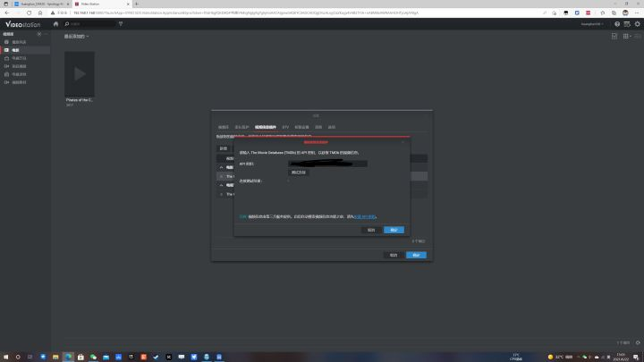Open the Video Station settings gear
Viewport: 644px width, 362px height.
tap(637, 24)
